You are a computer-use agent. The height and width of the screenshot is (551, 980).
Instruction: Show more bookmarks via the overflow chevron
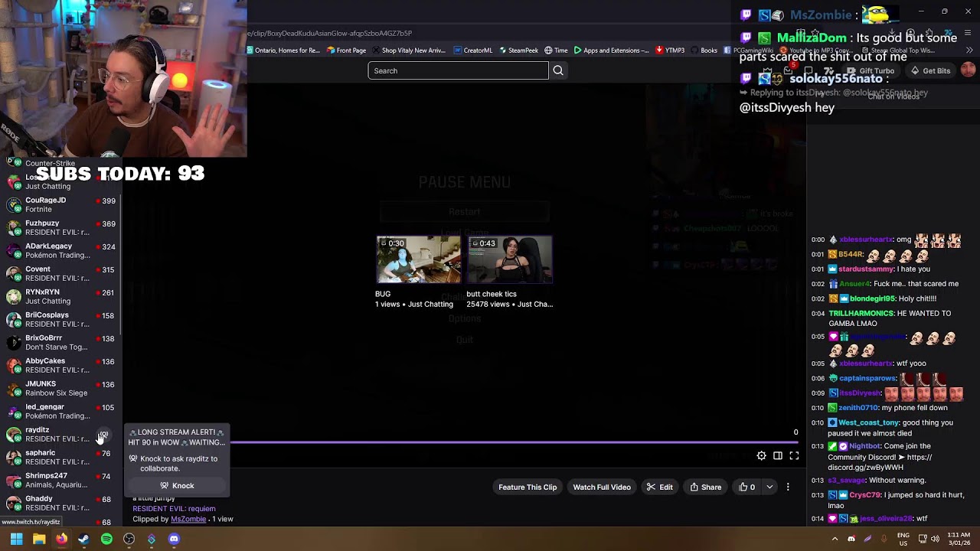[969, 51]
